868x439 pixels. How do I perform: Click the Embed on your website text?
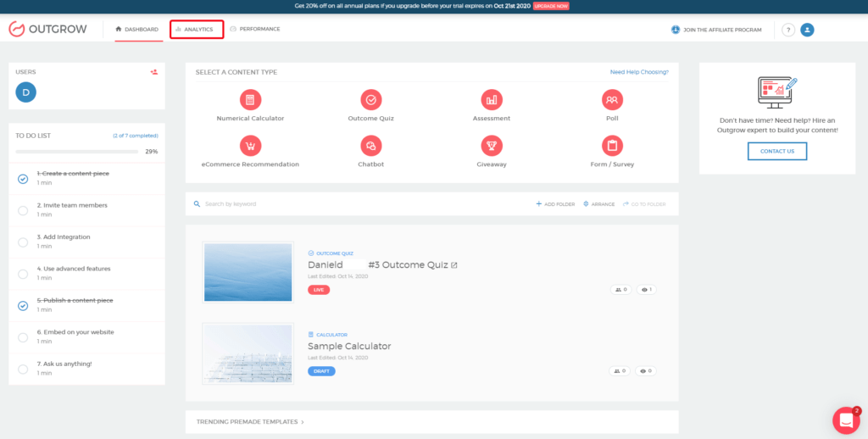coord(75,332)
